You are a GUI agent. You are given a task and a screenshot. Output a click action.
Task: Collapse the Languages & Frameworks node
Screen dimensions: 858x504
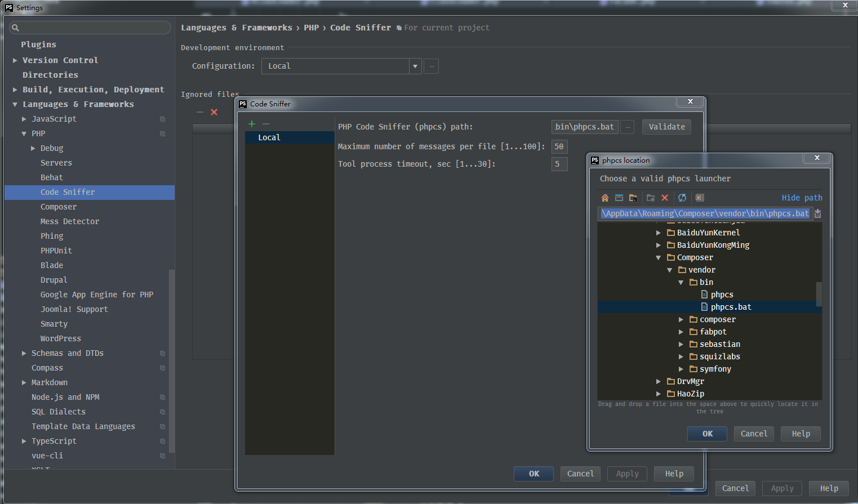click(x=15, y=104)
